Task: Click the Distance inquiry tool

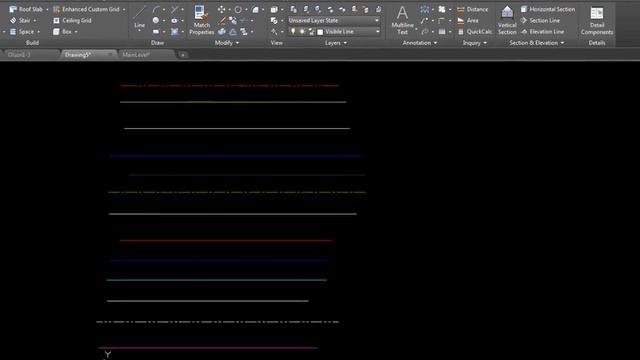Action: 473,9
